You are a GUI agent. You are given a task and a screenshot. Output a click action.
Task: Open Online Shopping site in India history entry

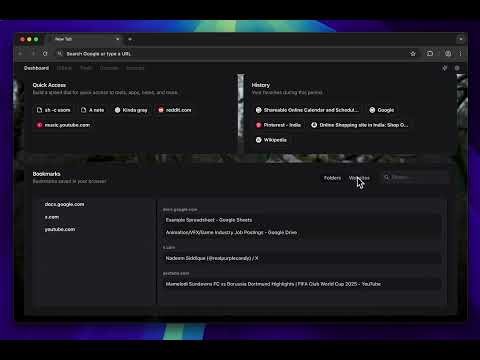click(x=360, y=125)
